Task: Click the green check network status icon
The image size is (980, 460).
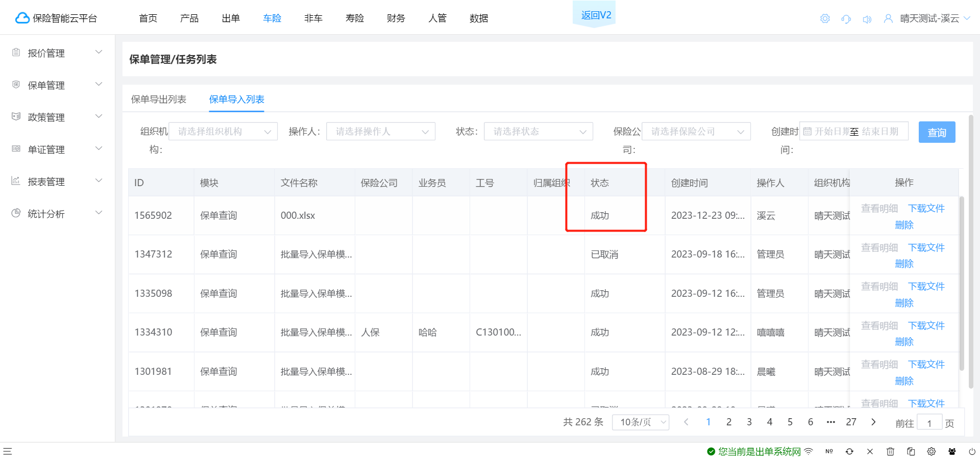Action: [711, 451]
